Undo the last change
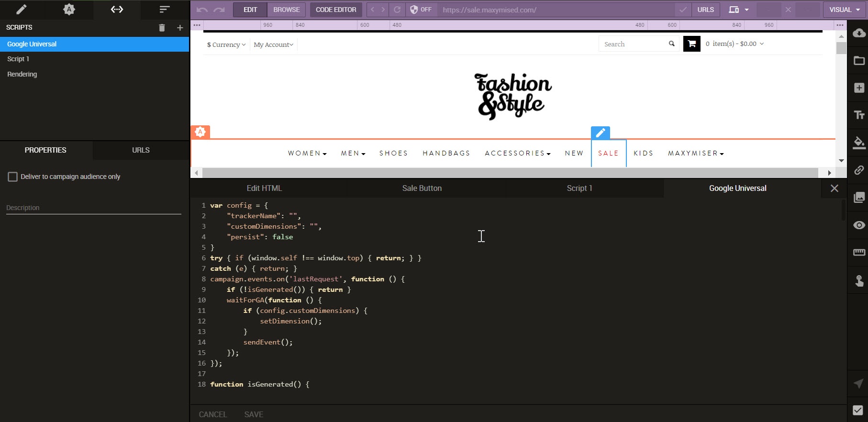This screenshot has width=868, height=422. 202,10
